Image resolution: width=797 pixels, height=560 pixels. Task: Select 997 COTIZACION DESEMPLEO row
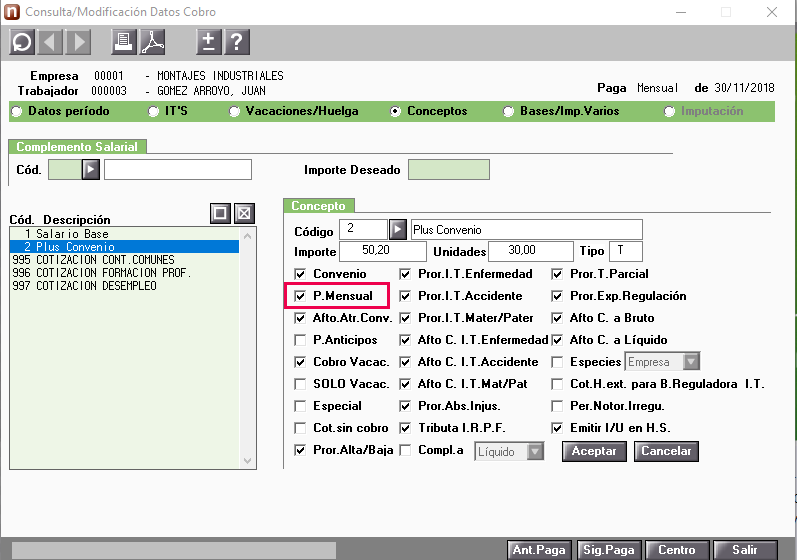pos(125,286)
